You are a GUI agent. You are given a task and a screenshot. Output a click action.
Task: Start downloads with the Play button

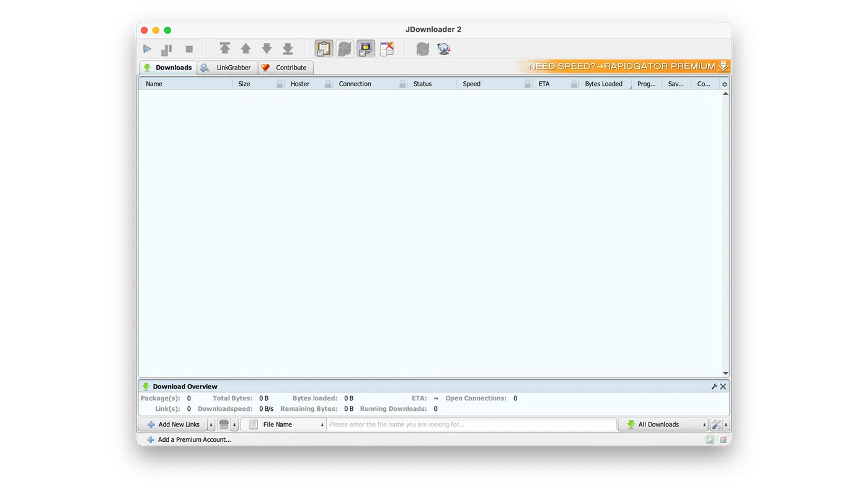click(x=148, y=48)
